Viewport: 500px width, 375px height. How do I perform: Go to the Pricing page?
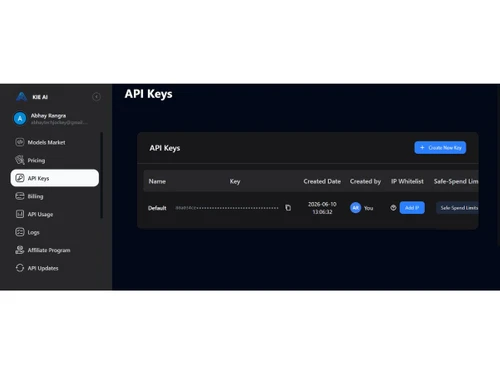pos(55,160)
